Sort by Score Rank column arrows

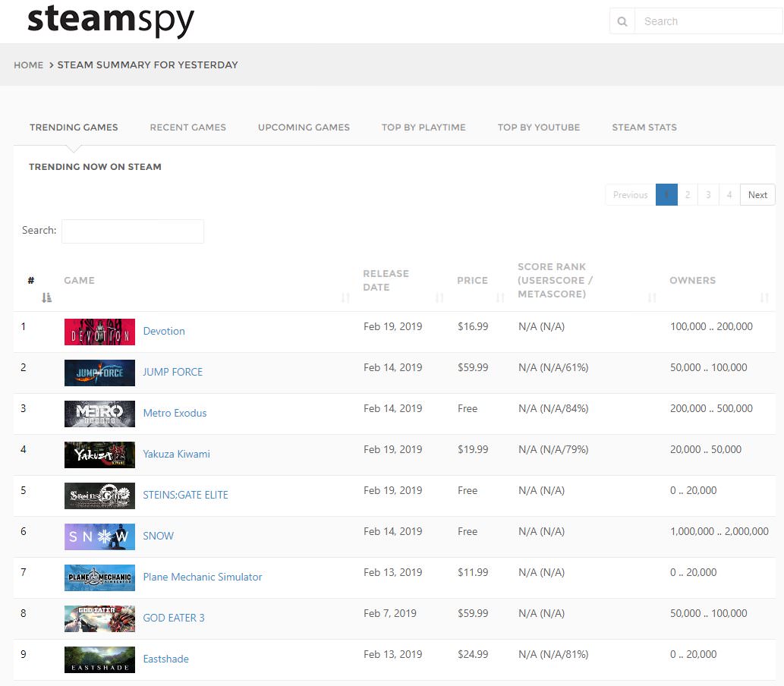[652, 297]
